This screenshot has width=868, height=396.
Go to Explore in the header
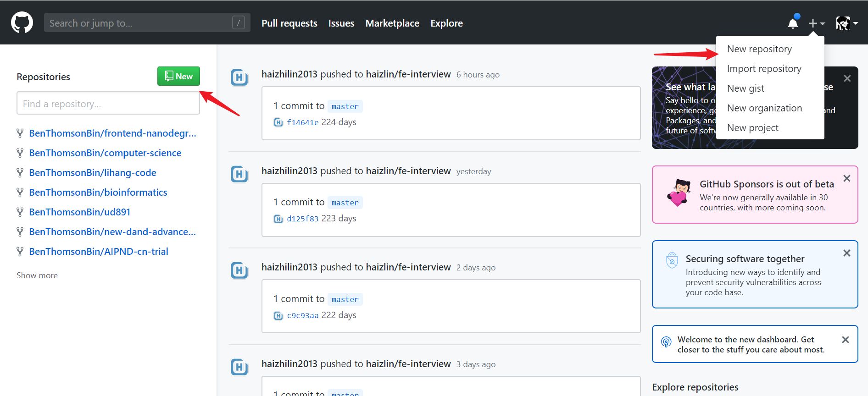tap(446, 23)
